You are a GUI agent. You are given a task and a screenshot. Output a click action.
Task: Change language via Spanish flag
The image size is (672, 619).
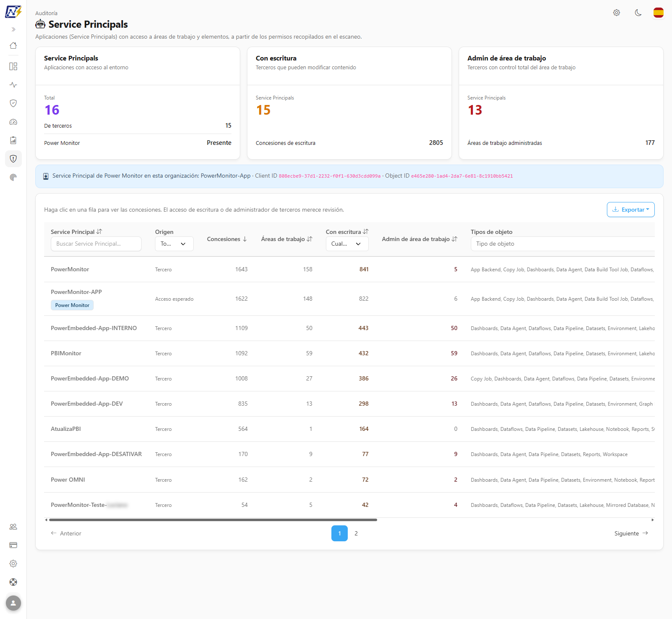click(x=659, y=13)
